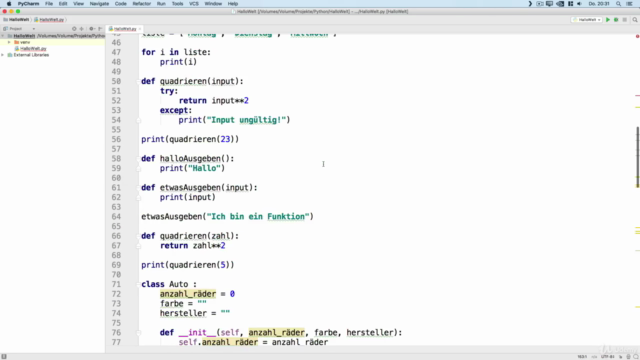Run the HalloWelt configuration with the green play icon
The image size is (640, 360).
(608, 20)
